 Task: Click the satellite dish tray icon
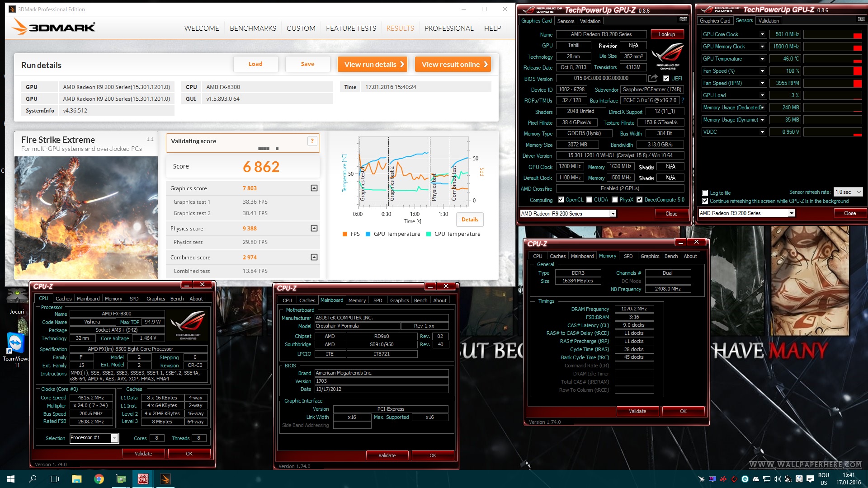pyautogui.click(x=788, y=479)
